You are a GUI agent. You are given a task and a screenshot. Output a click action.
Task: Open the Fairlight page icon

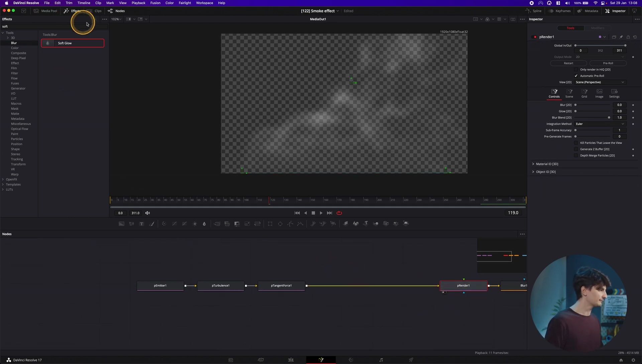(381, 360)
